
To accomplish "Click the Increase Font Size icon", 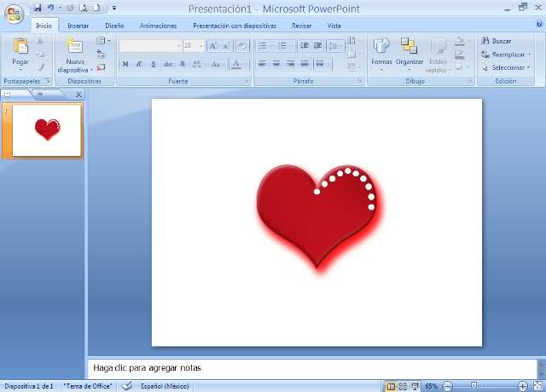I will (x=213, y=45).
